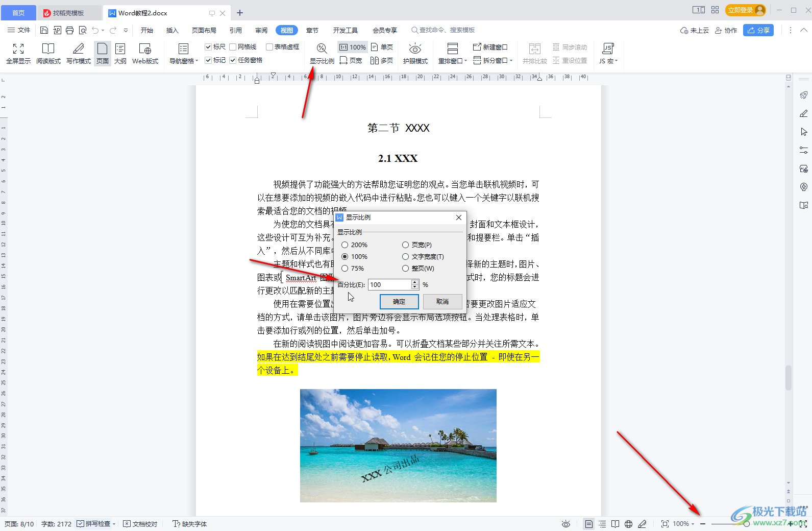Open 显示比例 zoom dialog from ribbon
Screen dimensions: 812x531
pos(322,54)
